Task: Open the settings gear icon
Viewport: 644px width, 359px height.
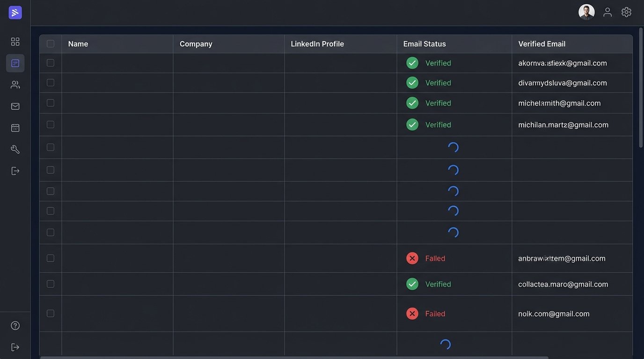Action: click(x=626, y=12)
